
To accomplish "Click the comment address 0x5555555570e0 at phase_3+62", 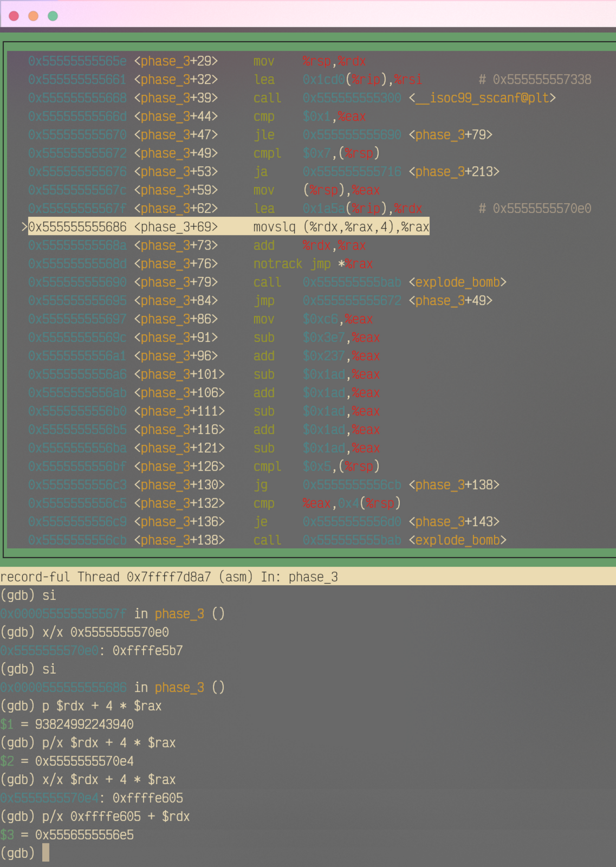I will tap(541, 209).
